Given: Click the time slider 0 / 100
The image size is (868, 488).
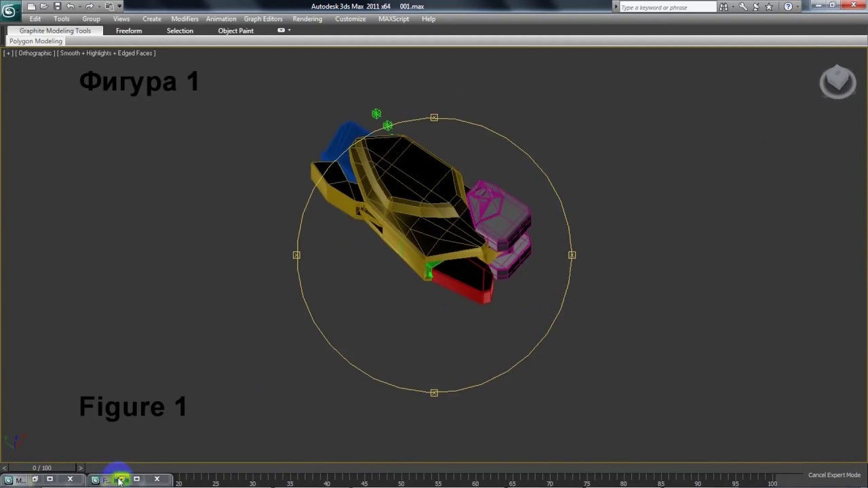Looking at the screenshot, I should (x=42, y=468).
